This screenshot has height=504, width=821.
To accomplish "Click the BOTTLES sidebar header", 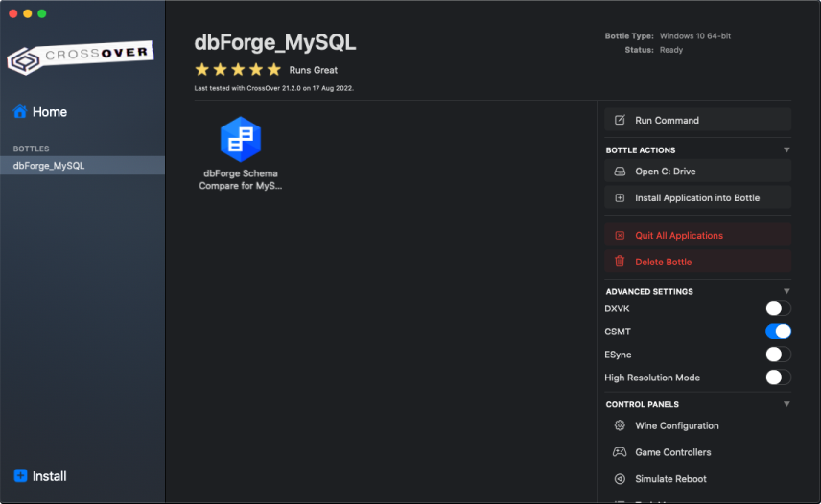I will click(x=31, y=149).
